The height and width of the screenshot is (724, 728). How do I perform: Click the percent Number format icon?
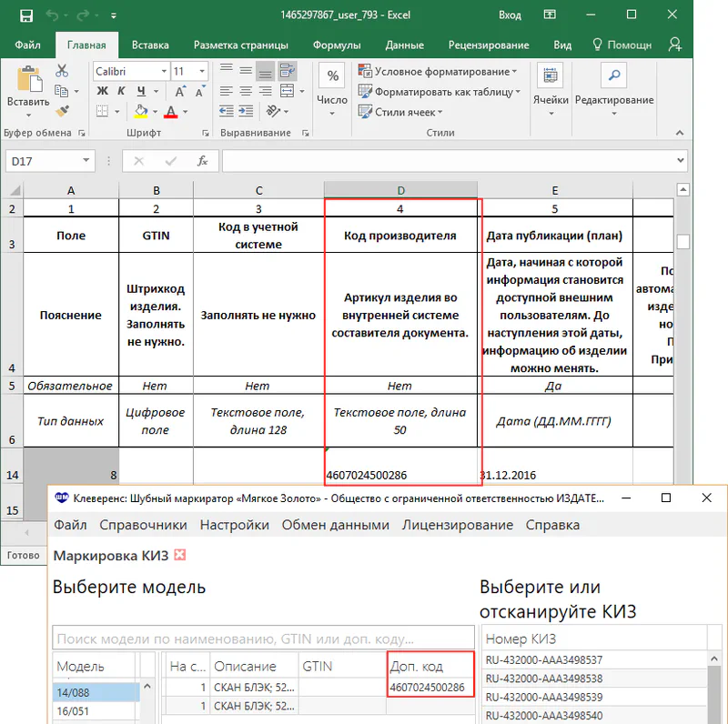click(332, 77)
